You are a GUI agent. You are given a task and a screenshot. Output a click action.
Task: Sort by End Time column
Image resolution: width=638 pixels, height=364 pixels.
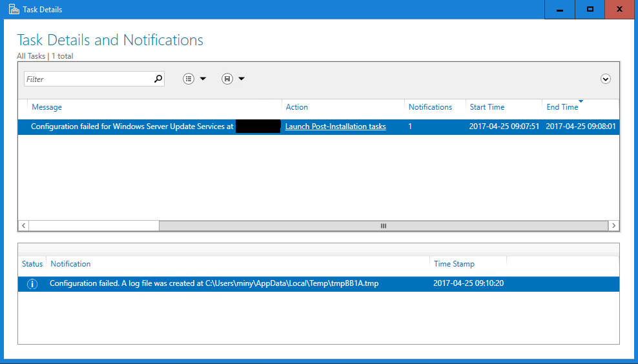coord(562,107)
